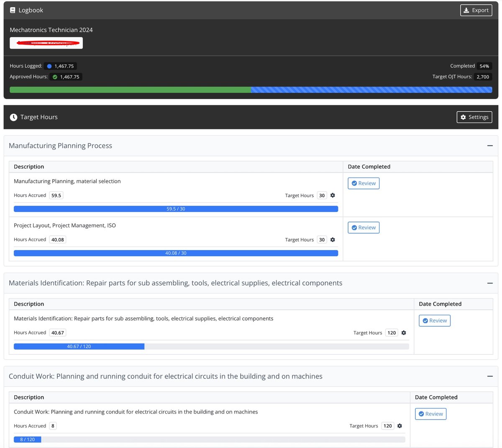
Task: Click Review for Conduit Work row
Action: (x=430, y=414)
